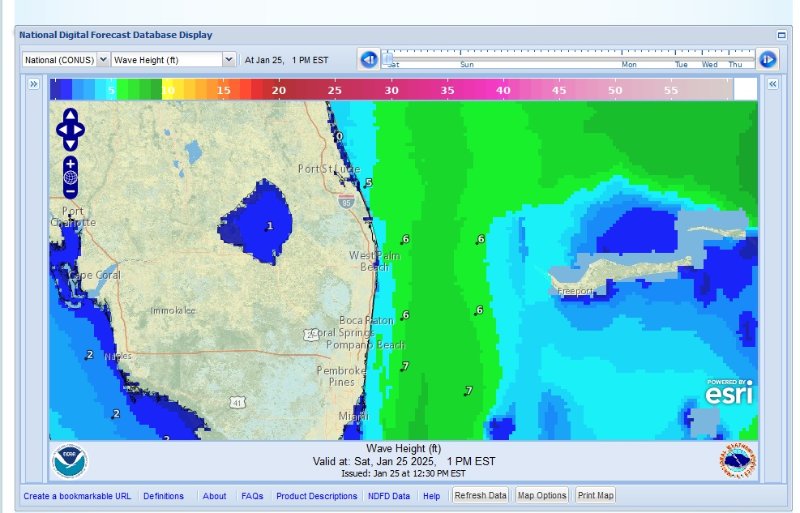Open the Wave Height (ft) element dropdown
Image resolution: width=800 pixels, height=513 pixels.
pyautogui.click(x=174, y=60)
